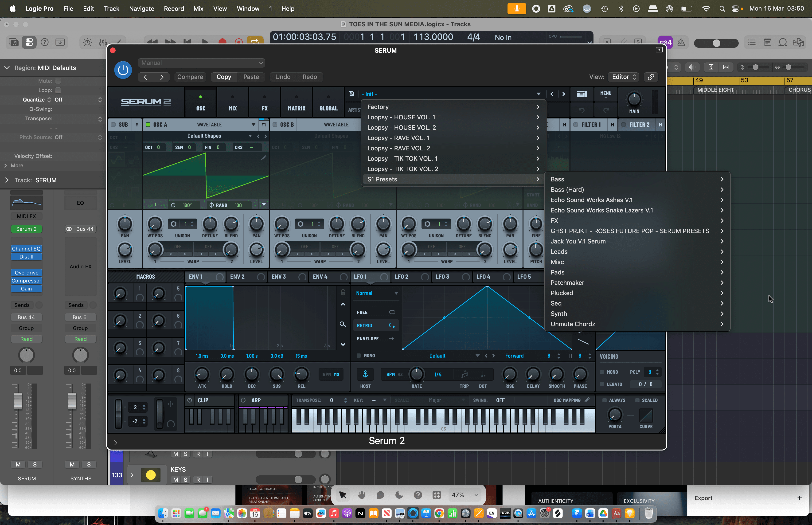Image resolution: width=812 pixels, height=525 pixels.
Task: Click the envelope zoom magnifier icon
Action: tap(343, 324)
